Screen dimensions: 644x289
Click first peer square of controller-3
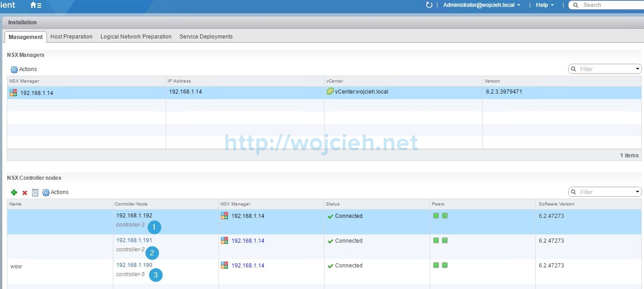[x=436, y=216]
